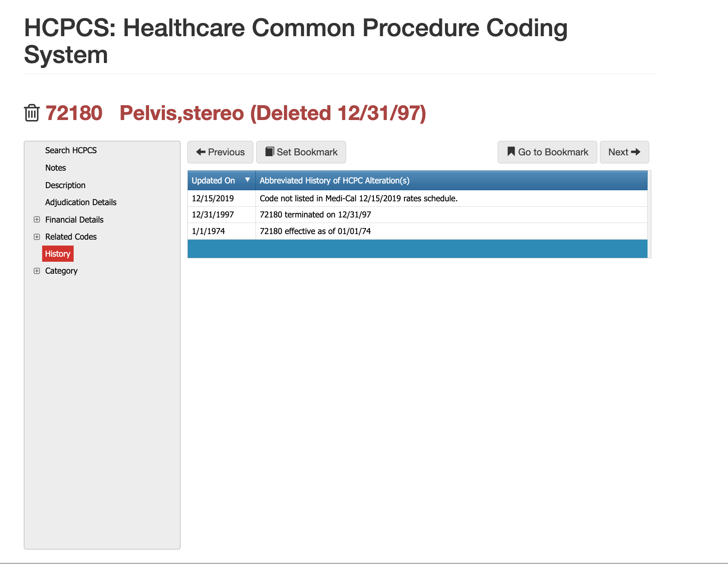Open the Adjudication Details page

tap(80, 202)
